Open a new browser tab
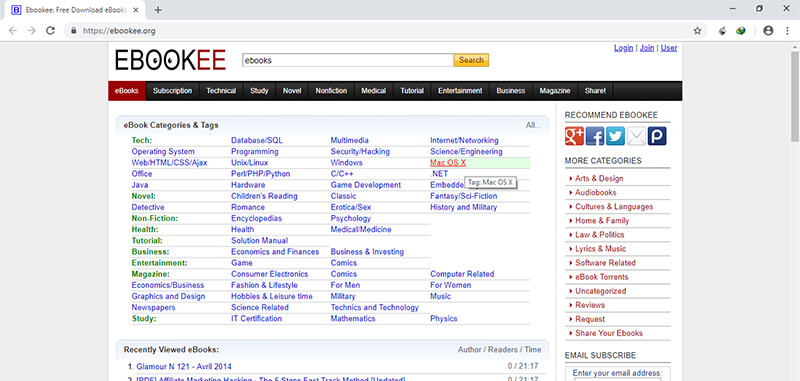Image resolution: width=800 pixels, height=381 pixels. pos(158,10)
